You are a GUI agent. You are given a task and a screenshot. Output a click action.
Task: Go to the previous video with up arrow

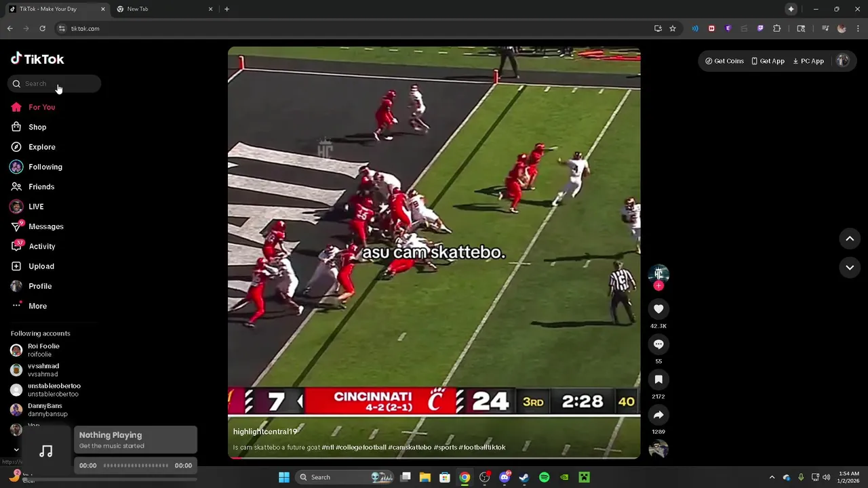coord(850,239)
